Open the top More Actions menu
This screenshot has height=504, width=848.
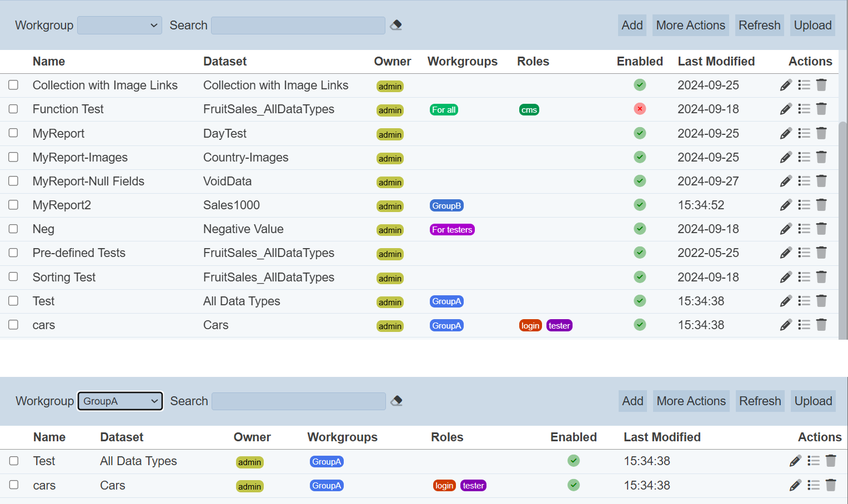point(690,26)
